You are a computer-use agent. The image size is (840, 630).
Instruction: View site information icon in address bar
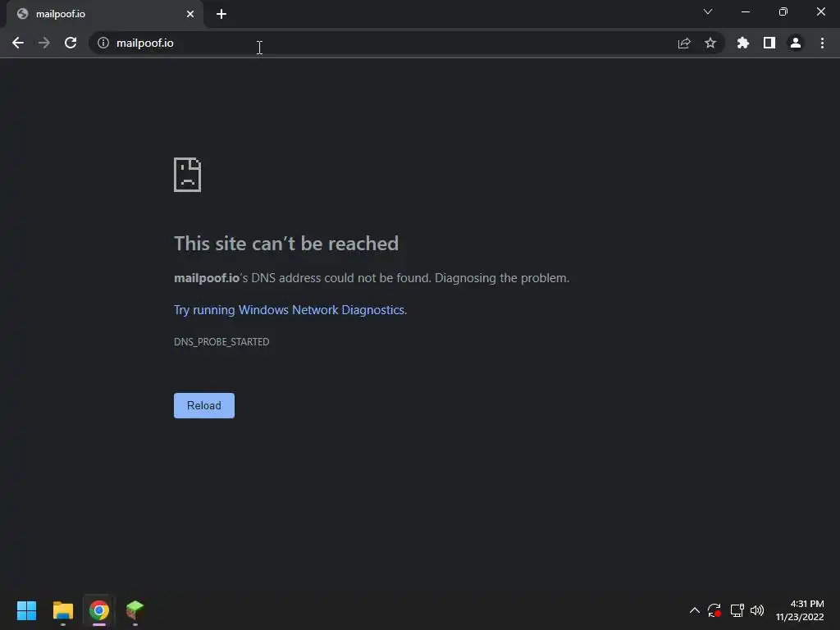pyautogui.click(x=103, y=43)
